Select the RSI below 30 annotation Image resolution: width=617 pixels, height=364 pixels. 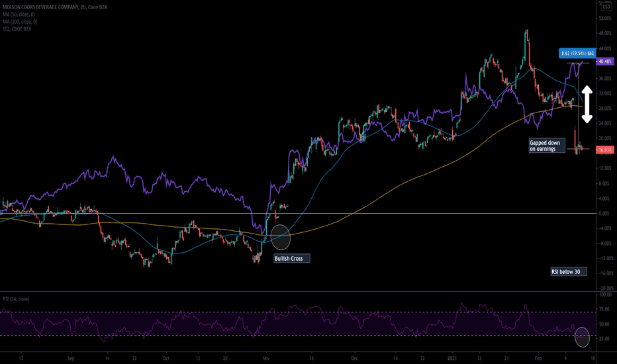click(x=569, y=271)
